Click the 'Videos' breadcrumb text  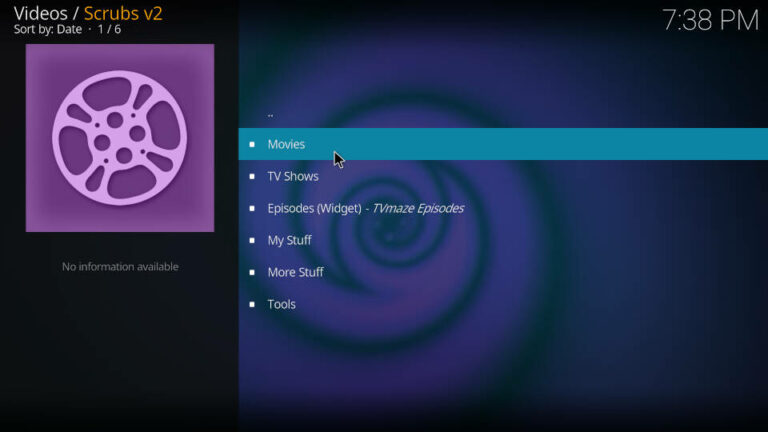click(41, 13)
